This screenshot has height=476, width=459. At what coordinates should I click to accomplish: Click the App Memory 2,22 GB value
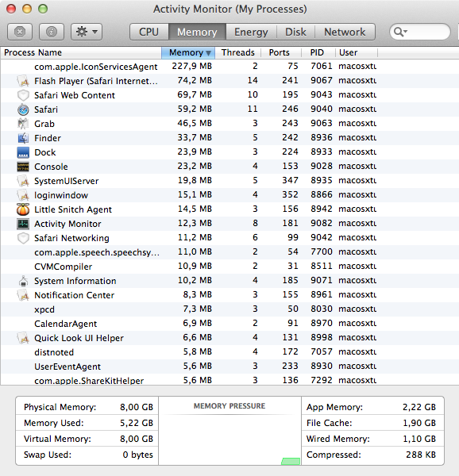(x=419, y=407)
